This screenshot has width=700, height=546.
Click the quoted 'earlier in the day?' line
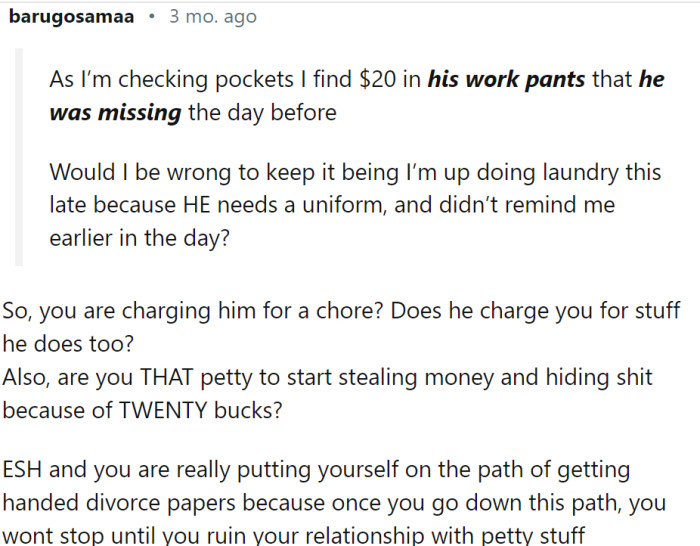(139, 238)
